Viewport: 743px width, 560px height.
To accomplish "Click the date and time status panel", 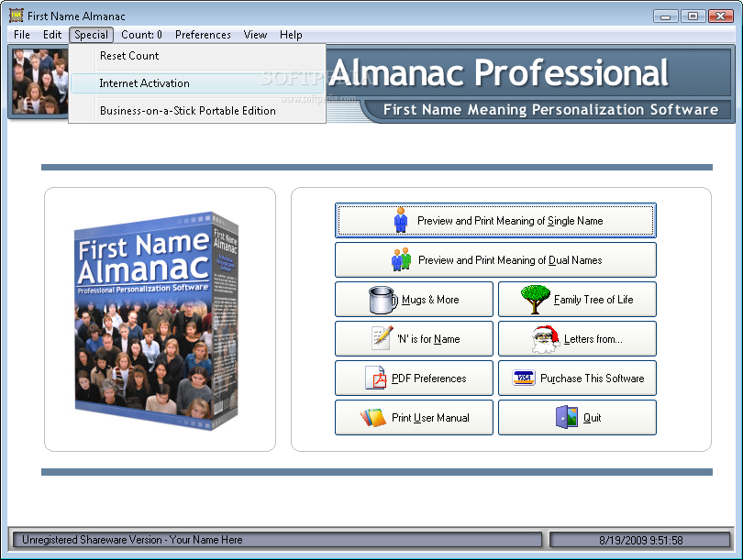I will click(x=639, y=540).
